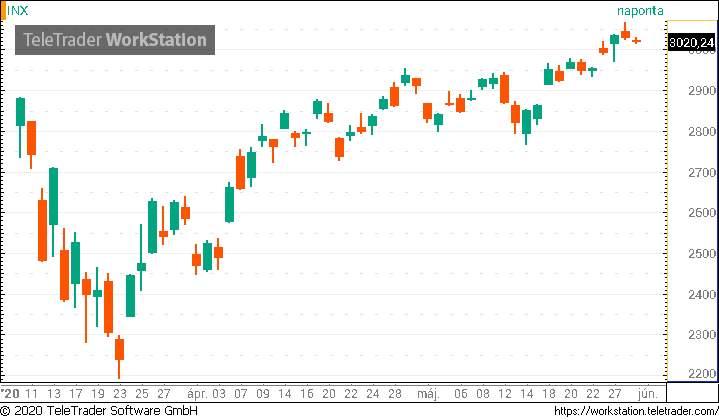Click the '20 year label on date axis
This screenshot has height=420, width=719.
coord(10,394)
